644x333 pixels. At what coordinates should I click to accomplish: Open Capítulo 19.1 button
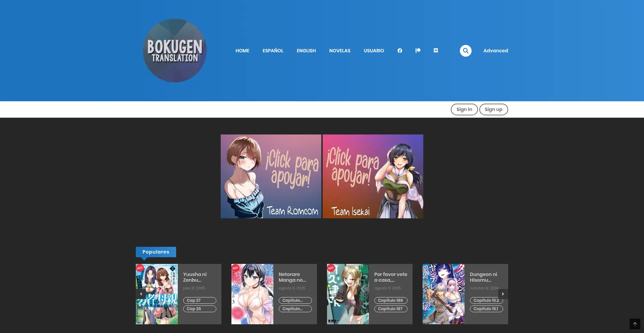click(x=486, y=309)
